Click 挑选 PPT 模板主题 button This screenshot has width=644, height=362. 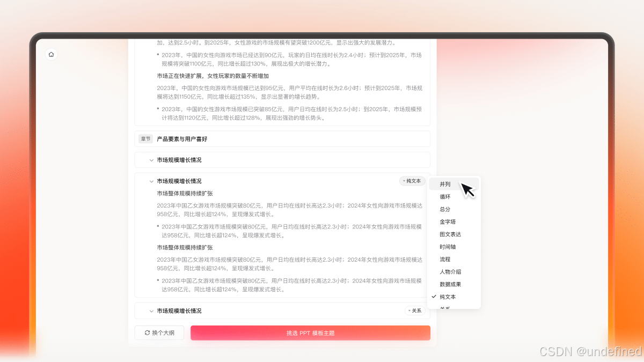(310, 333)
